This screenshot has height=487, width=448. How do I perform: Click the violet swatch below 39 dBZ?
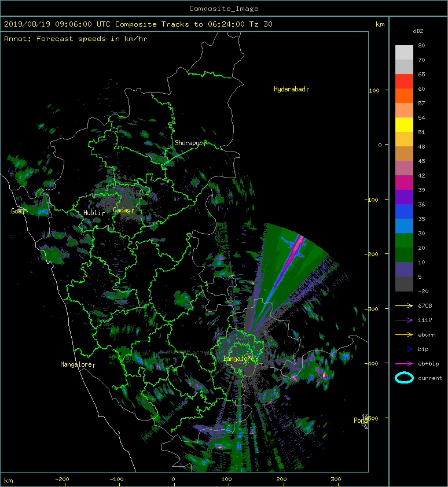(404, 197)
